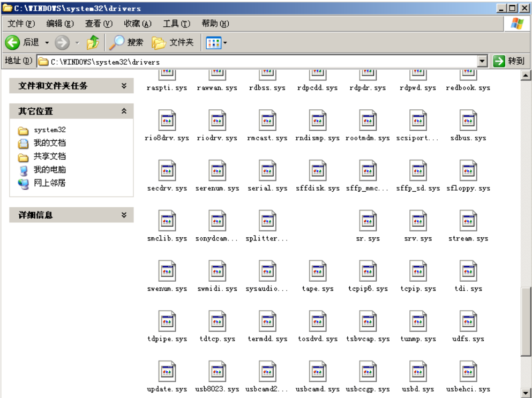Click the rdpcdd.sys file name
This screenshot has width=532, height=398.
[318, 87]
